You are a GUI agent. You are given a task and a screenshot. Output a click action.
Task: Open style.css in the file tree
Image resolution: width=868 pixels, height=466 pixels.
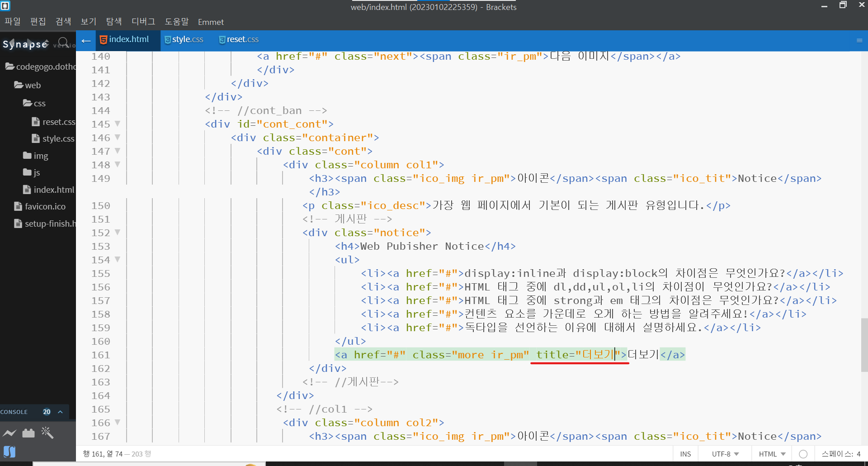(53, 138)
